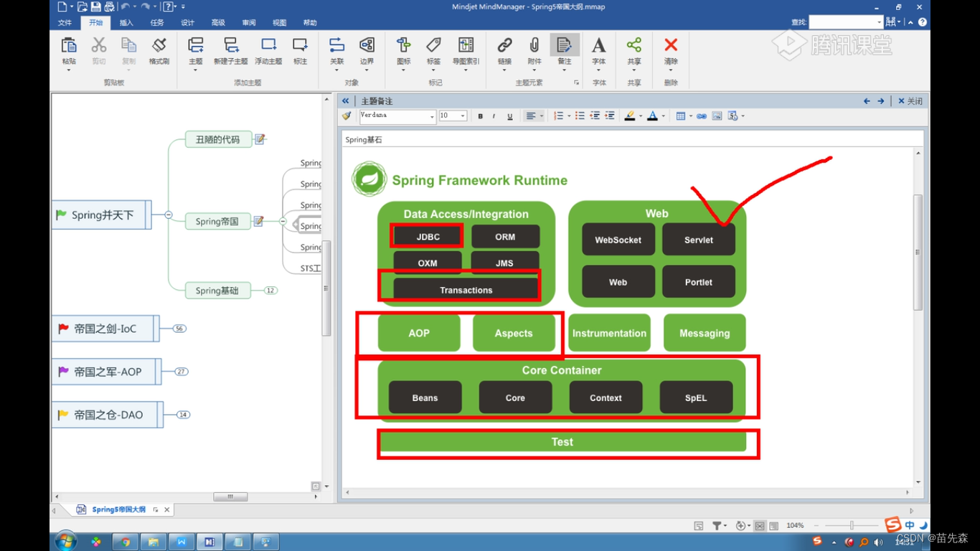Select the Spring帝国 topic
The image size is (980, 551).
(x=217, y=221)
